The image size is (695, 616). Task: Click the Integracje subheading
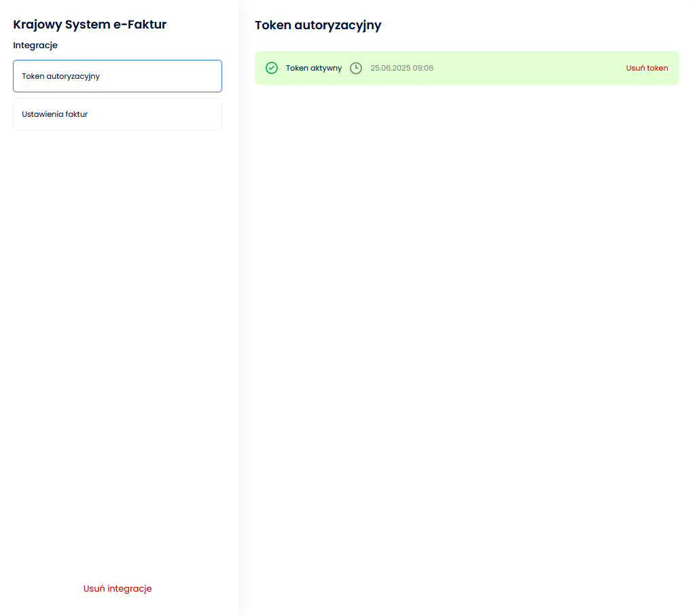coord(35,46)
